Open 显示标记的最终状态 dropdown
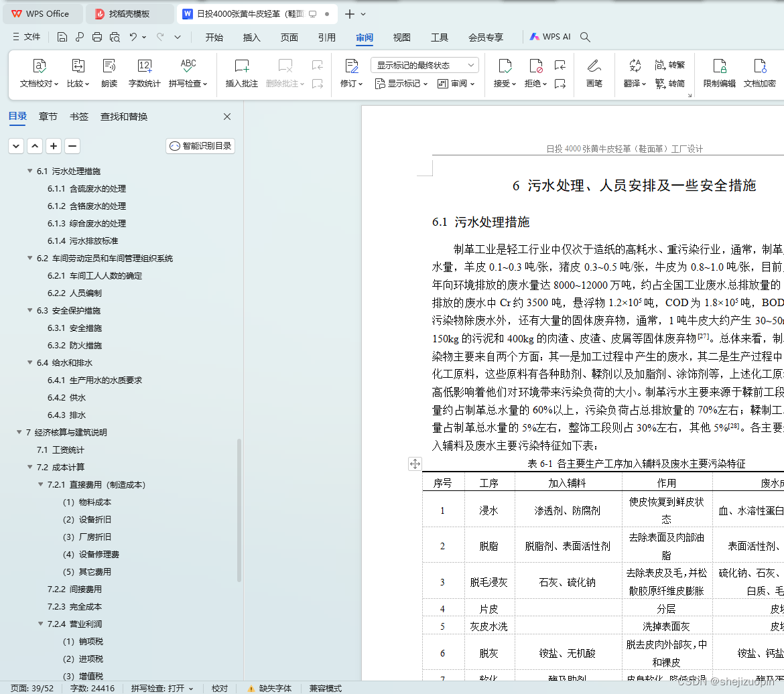 click(x=425, y=65)
